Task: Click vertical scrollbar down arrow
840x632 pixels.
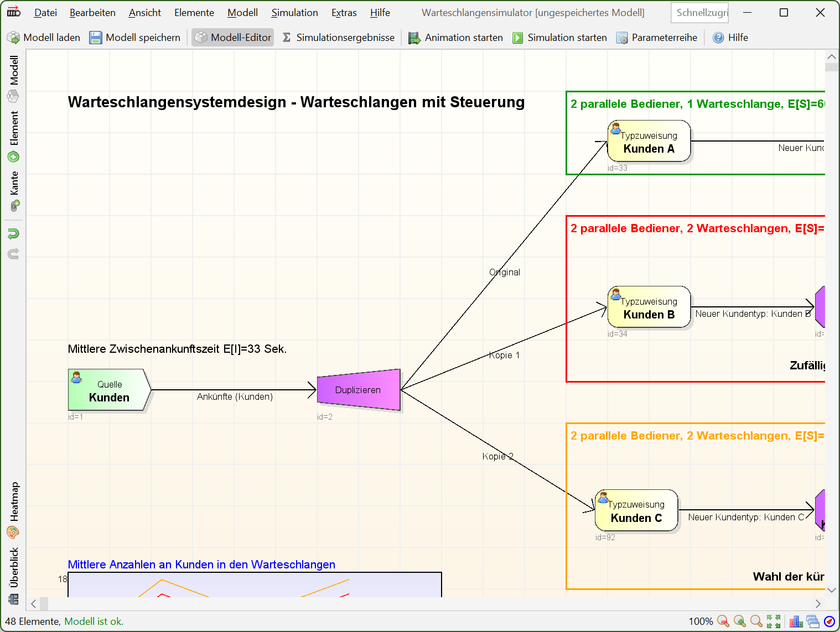Action: (x=832, y=590)
